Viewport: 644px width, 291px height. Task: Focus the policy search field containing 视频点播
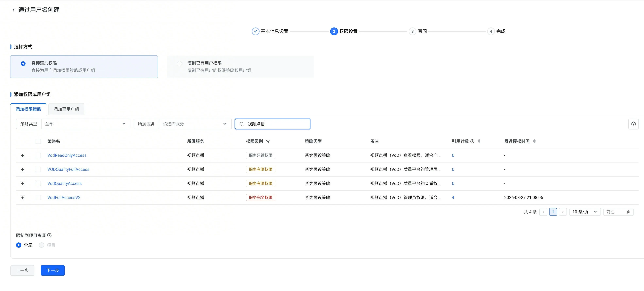[x=272, y=124]
